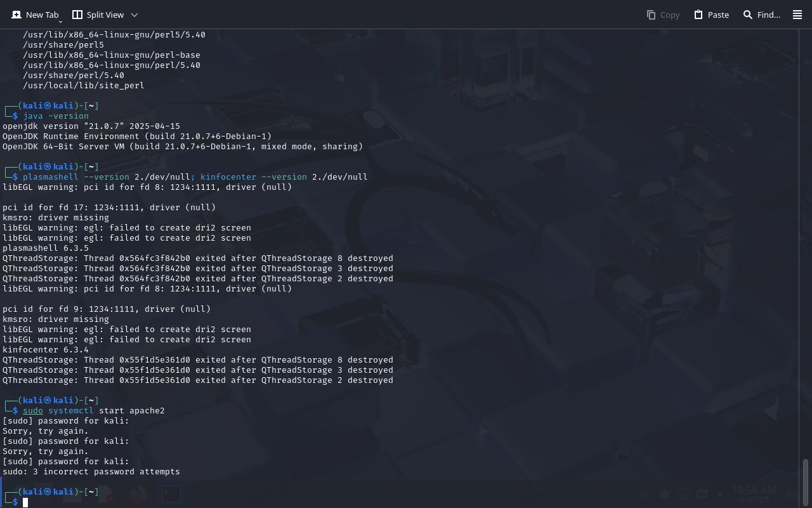Expand the New Tab dropdown arrow
Image resolution: width=812 pixels, height=508 pixels.
[61, 21]
